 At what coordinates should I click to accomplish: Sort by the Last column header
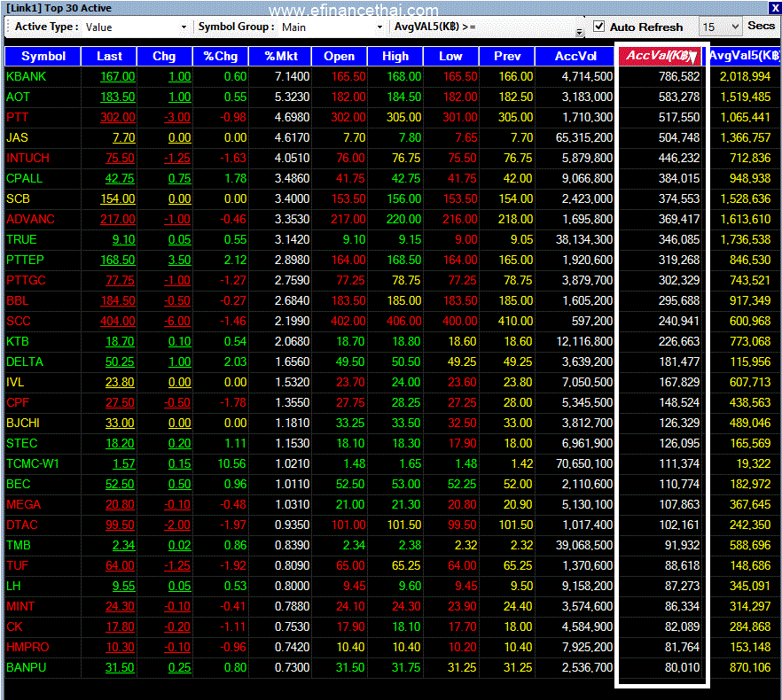click(109, 57)
